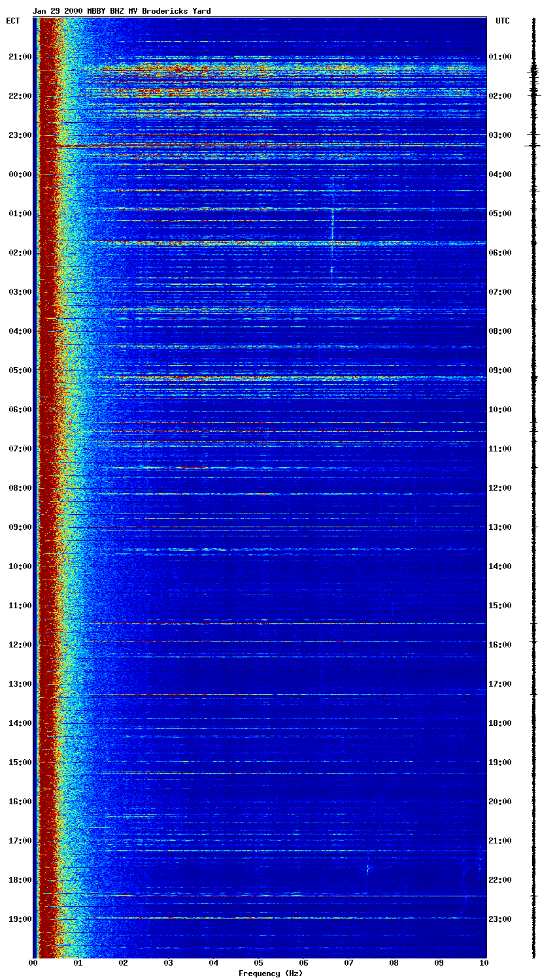557x980 pixels.
Task: Click the 04 frequency axis tick
Action: tap(214, 963)
